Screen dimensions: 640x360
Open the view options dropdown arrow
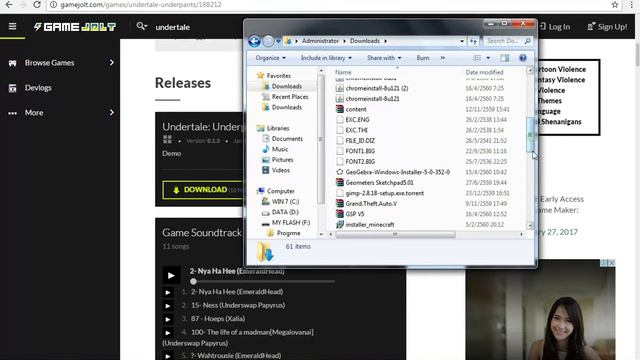(x=488, y=58)
